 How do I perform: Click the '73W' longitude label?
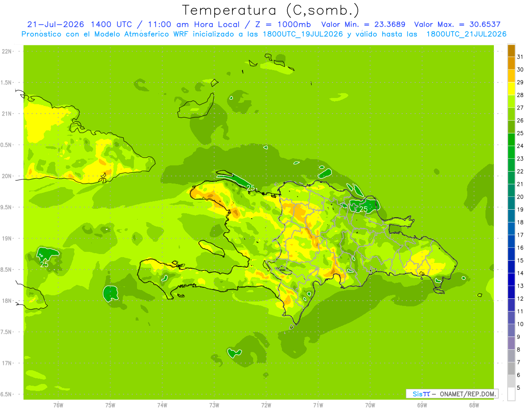(x=214, y=405)
